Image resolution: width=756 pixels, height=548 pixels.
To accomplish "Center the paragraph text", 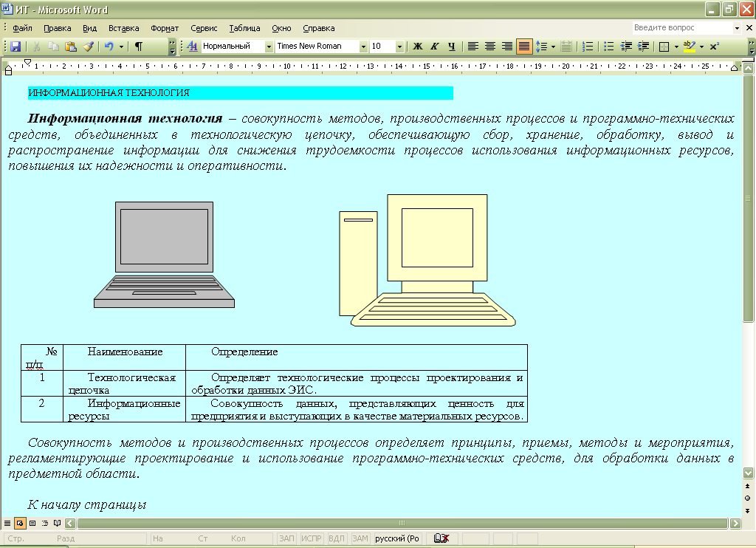I will point(490,47).
